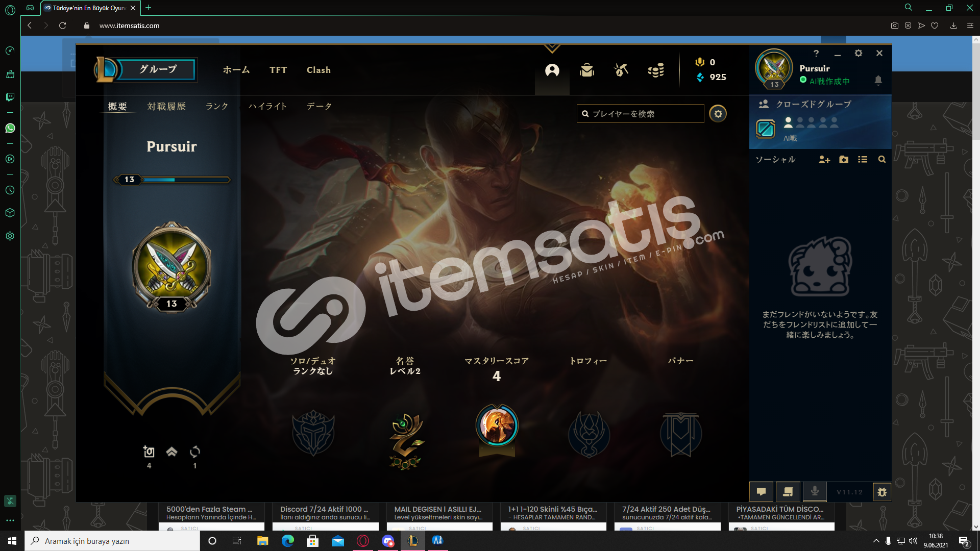Click the Pursuir profile avatar in social header
Image resolution: width=980 pixels, height=551 pixels.
click(x=774, y=69)
